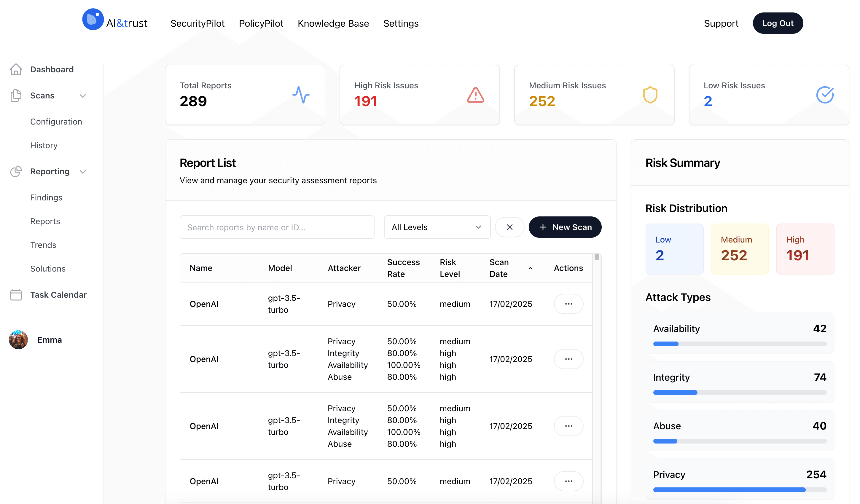Click the plus icon in New Scan
Image resolution: width=860 pixels, height=504 pixels.
click(543, 227)
